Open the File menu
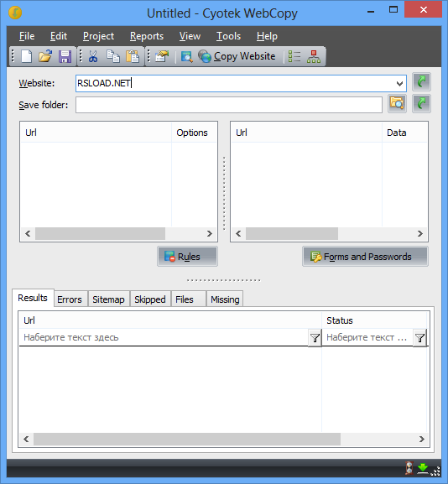 click(x=27, y=36)
